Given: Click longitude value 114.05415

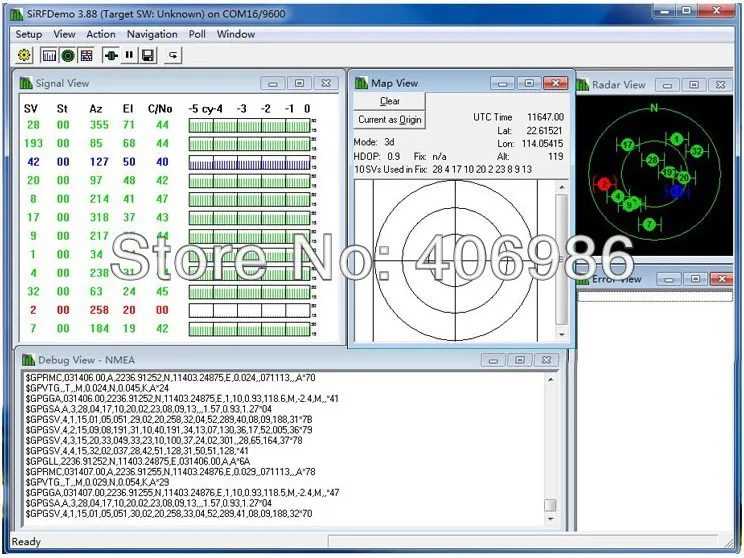Looking at the screenshot, I should [x=542, y=143].
